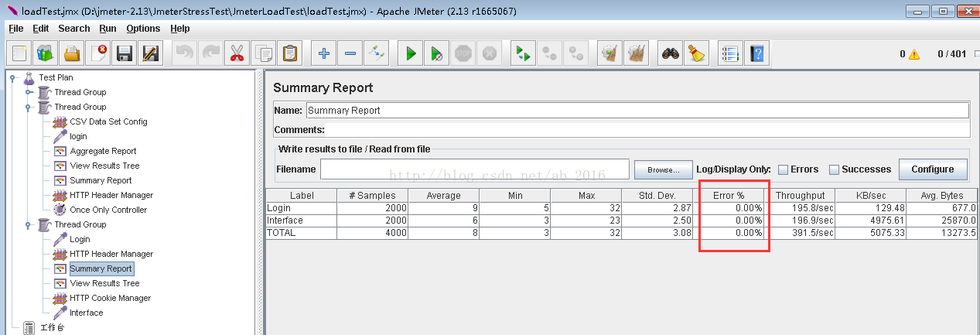Expand all nodes with plus icon
The width and height of the screenshot is (980, 335).
point(324,53)
